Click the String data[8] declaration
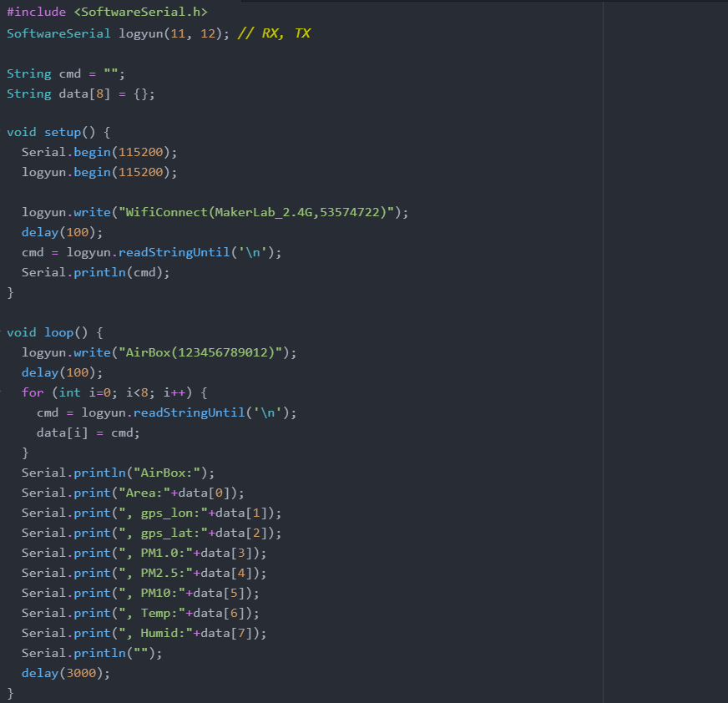 click(81, 94)
